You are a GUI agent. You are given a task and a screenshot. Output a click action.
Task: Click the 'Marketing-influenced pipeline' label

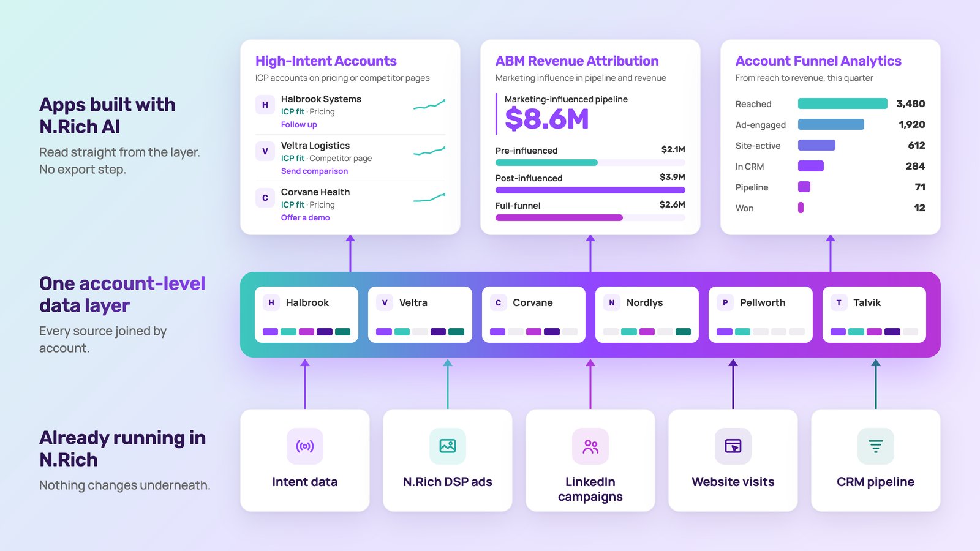point(566,99)
